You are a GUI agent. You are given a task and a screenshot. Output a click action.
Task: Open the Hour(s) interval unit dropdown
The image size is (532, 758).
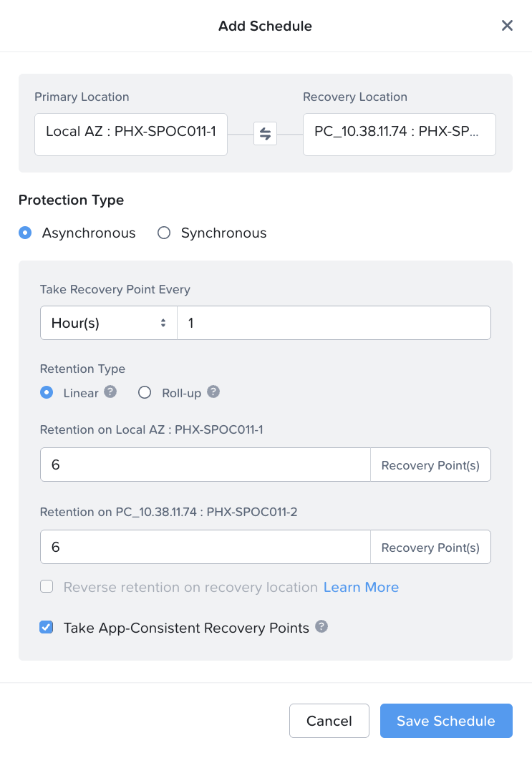(x=108, y=323)
